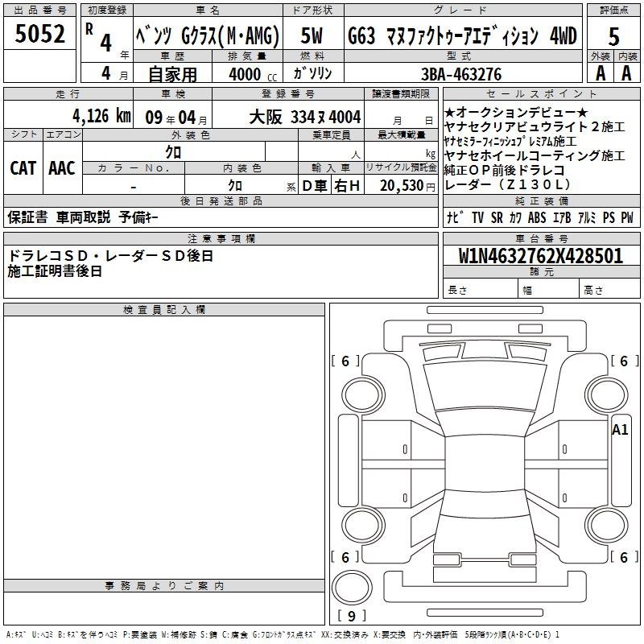
Task: Click the model code 3BA-463276
Action: point(461,74)
